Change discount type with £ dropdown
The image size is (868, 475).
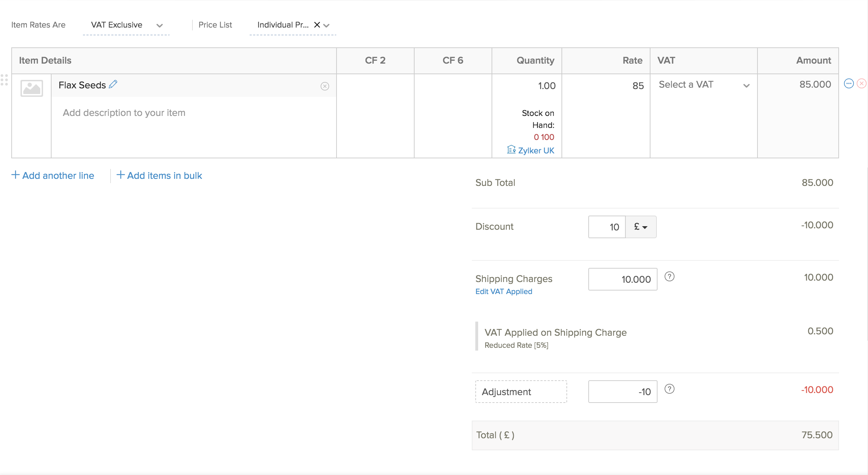point(641,227)
